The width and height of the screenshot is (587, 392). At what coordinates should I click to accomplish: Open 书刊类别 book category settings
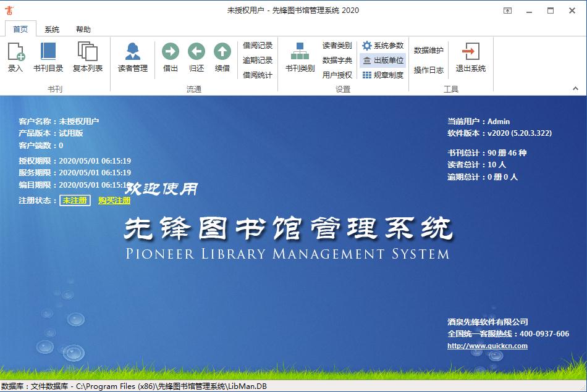pos(300,54)
